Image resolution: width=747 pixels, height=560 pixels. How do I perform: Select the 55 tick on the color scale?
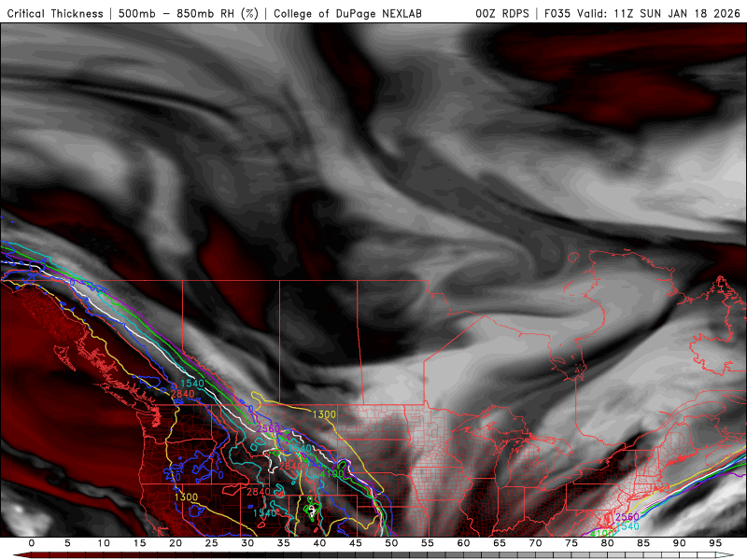coord(428,543)
